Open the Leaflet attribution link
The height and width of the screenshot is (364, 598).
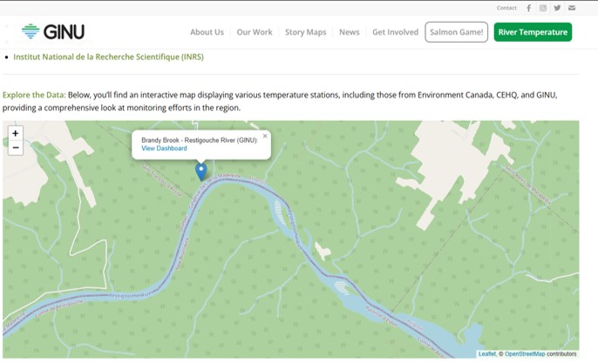click(487, 354)
